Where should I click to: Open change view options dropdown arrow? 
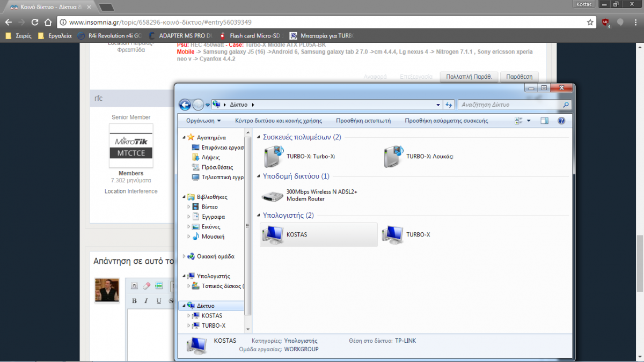(529, 121)
